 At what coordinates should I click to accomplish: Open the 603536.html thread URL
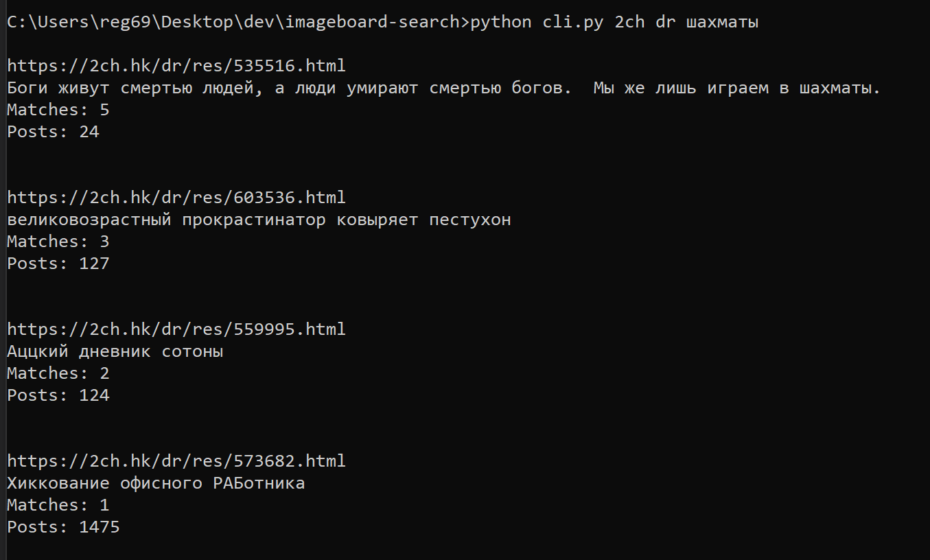(x=176, y=198)
